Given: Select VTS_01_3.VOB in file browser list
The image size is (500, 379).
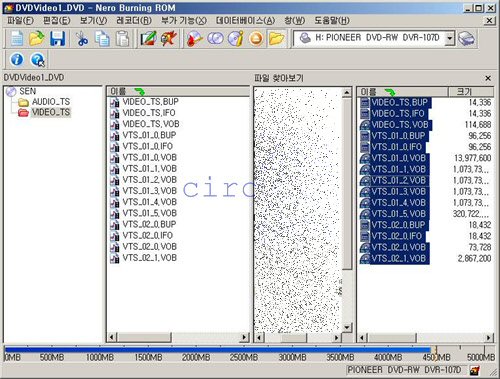Looking at the screenshot, I should pyautogui.click(x=399, y=192).
